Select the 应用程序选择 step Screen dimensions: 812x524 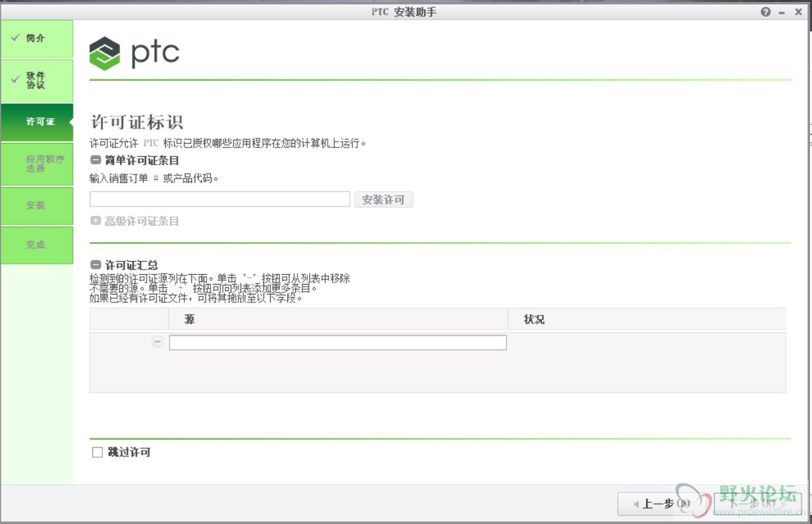pyautogui.click(x=37, y=164)
